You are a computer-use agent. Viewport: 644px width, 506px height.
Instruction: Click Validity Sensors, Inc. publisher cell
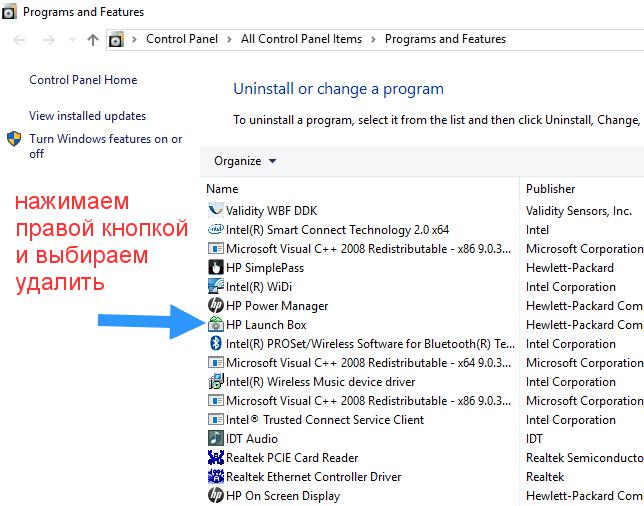point(579,211)
